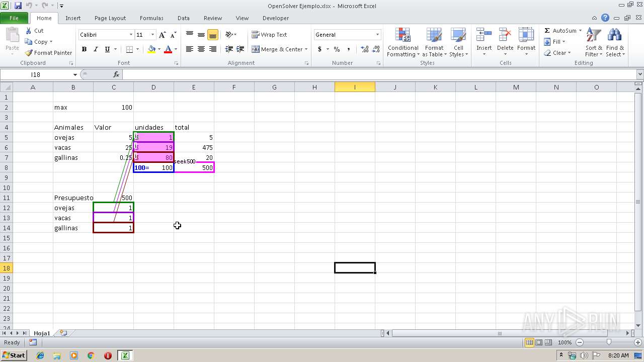Image resolution: width=644 pixels, height=362 pixels.
Task: Apply red font color letter A
Action: click(x=168, y=49)
